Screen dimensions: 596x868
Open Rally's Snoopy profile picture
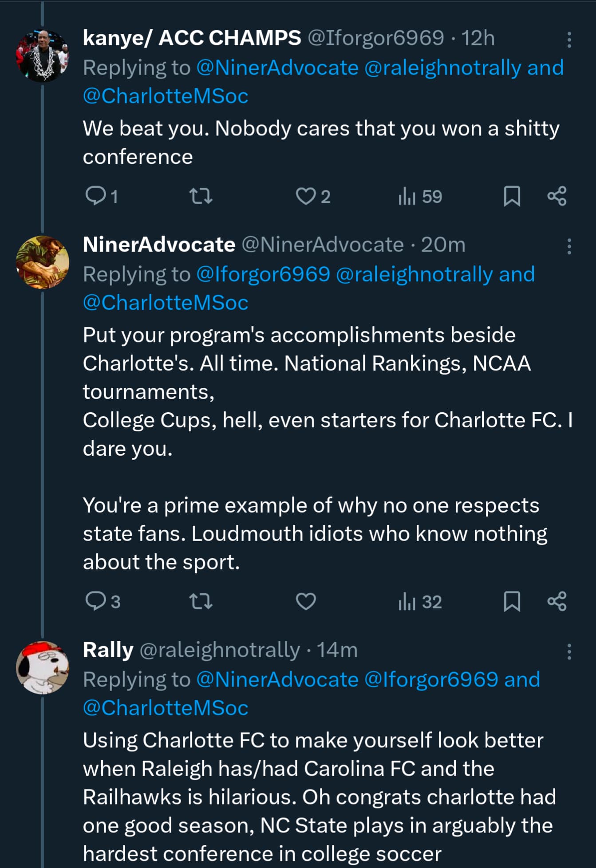point(43,667)
